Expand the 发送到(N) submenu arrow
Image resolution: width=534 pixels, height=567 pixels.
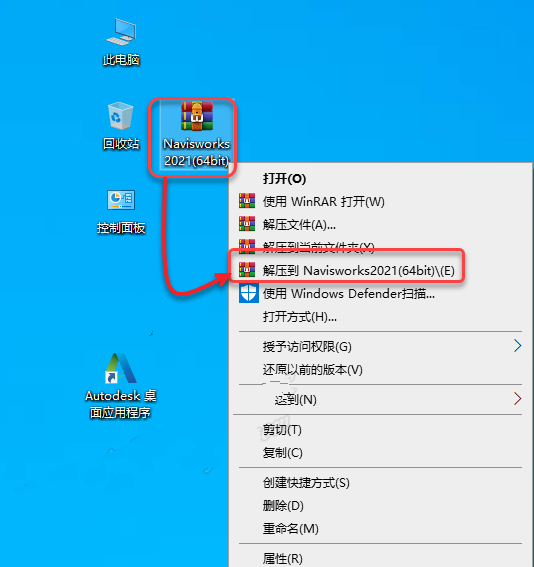pos(517,399)
